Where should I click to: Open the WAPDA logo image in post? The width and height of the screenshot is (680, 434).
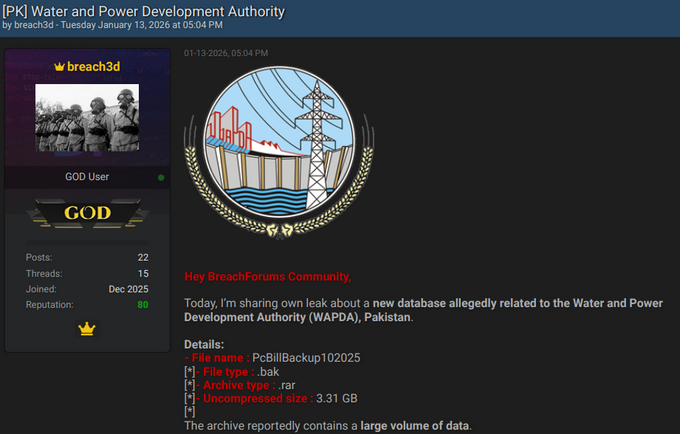tap(279, 152)
